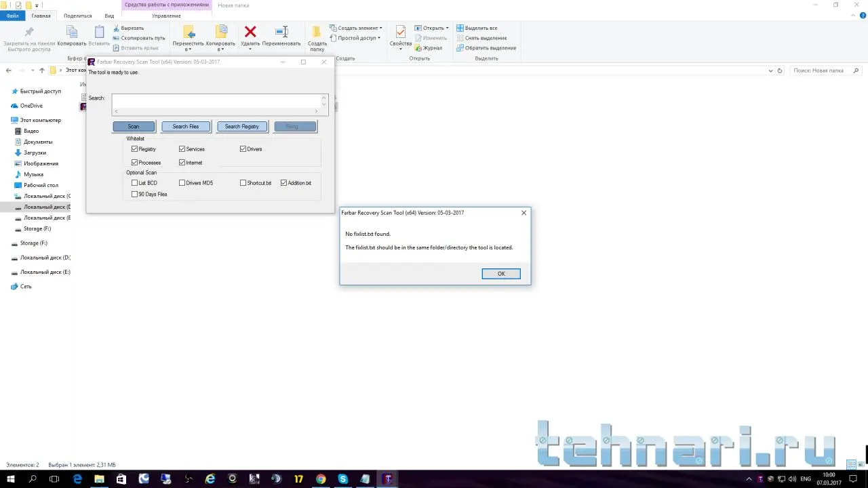Go back with the Explorer back arrow
The width and height of the screenshot is (868, 488).
(9, 70)
